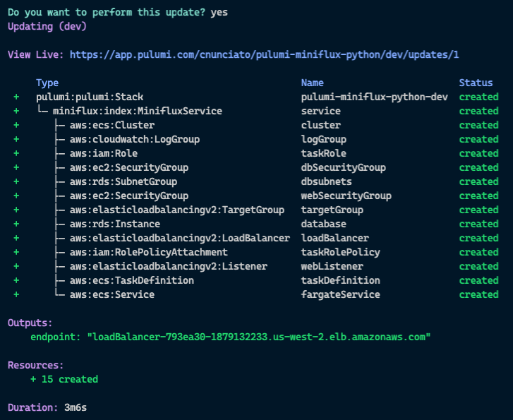Click the plus marker on the aws:ecs:TaskDefinition row

pos(16,280)
